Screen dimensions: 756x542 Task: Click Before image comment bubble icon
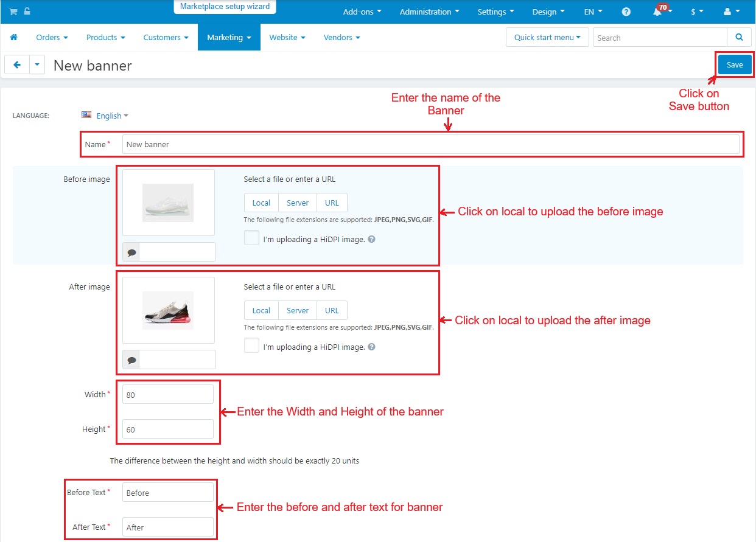click(x=131, y=252)
